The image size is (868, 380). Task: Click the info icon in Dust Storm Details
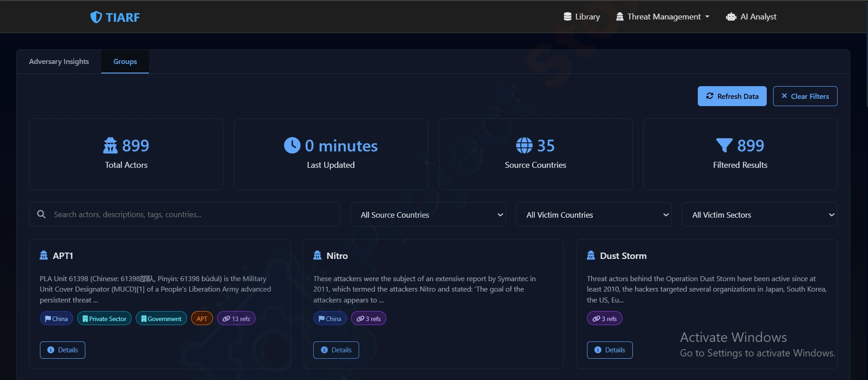pos(598,350)
